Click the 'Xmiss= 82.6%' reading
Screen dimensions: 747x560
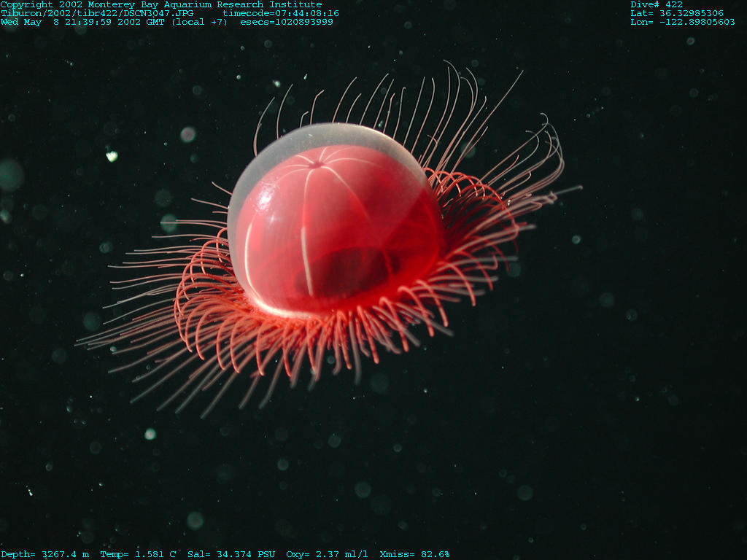[x=415, y=554]
